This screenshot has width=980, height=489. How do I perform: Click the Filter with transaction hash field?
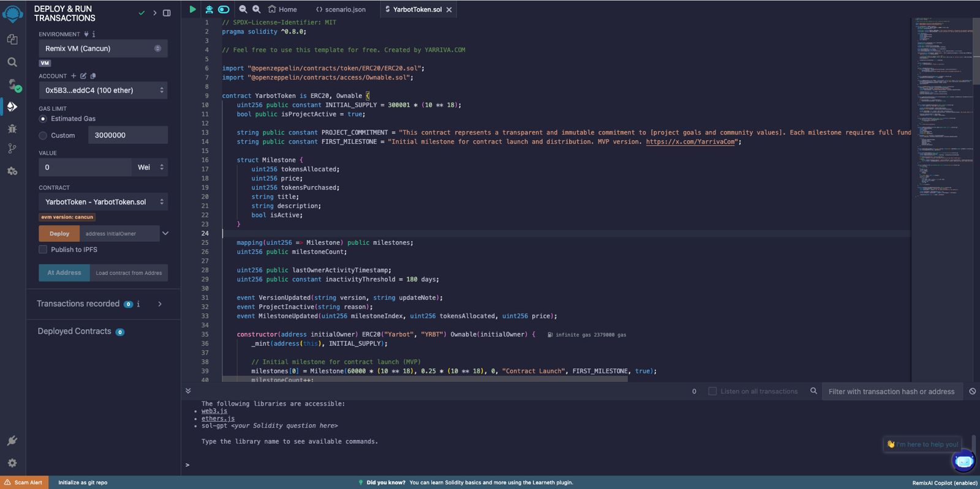tap(892, 392)
